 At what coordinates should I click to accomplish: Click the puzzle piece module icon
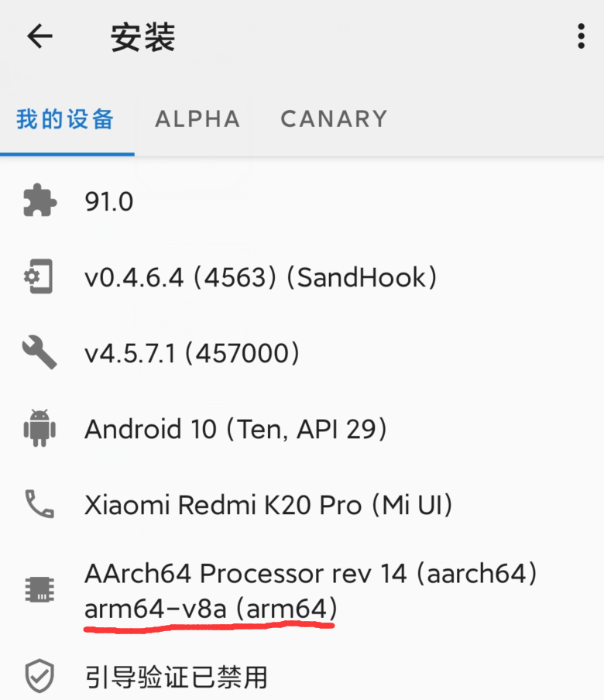tap(39, 201)
